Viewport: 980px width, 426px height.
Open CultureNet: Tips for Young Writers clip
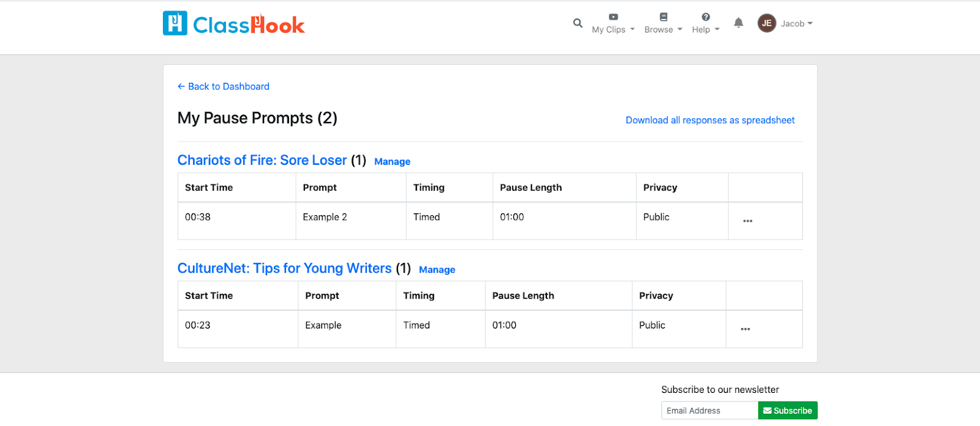pos(284,268)
